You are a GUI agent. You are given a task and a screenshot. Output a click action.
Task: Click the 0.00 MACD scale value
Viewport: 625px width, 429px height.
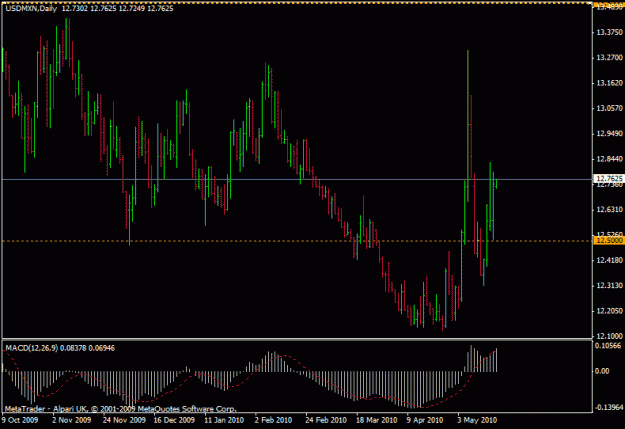point(602,371)
